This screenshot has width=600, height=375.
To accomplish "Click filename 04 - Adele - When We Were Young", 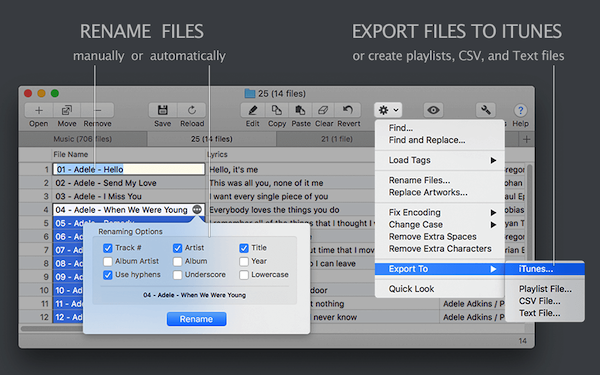I will [x=121, y=210].
